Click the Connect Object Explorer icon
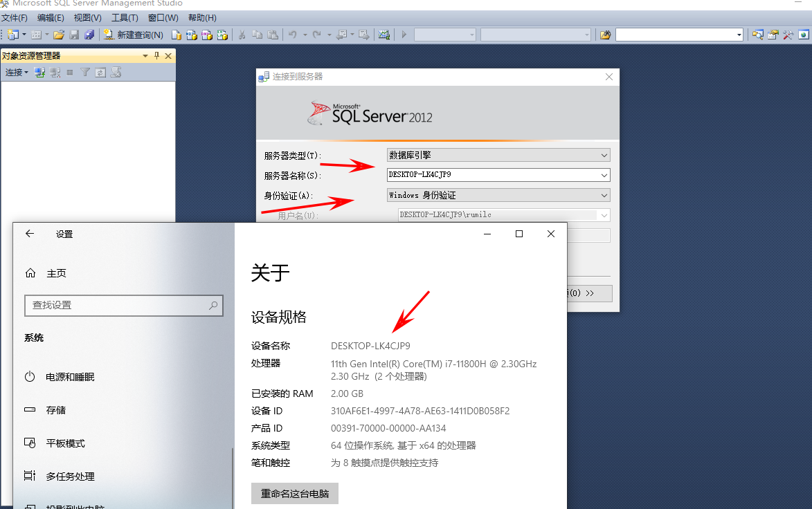812x509 pixels. point(40,73)
